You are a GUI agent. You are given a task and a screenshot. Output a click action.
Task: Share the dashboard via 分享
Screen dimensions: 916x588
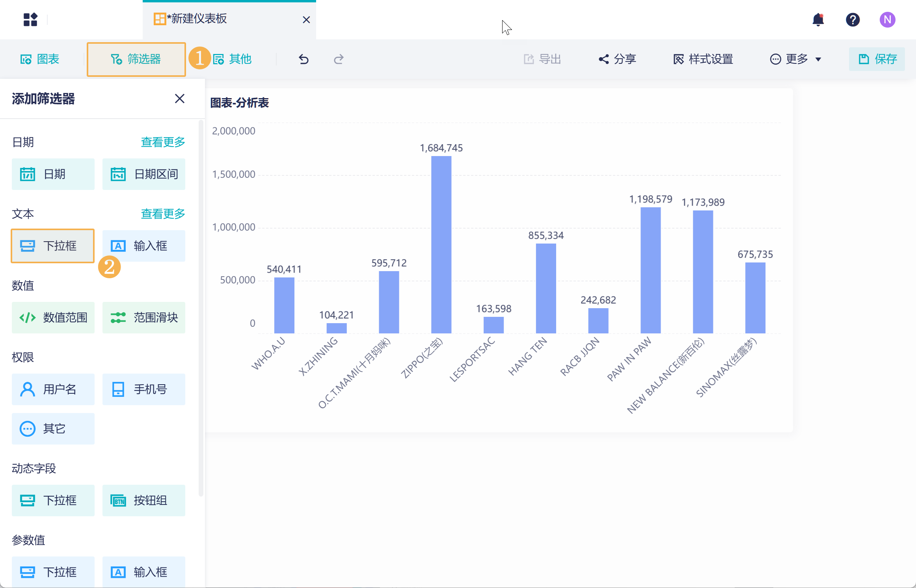(617, 59)
